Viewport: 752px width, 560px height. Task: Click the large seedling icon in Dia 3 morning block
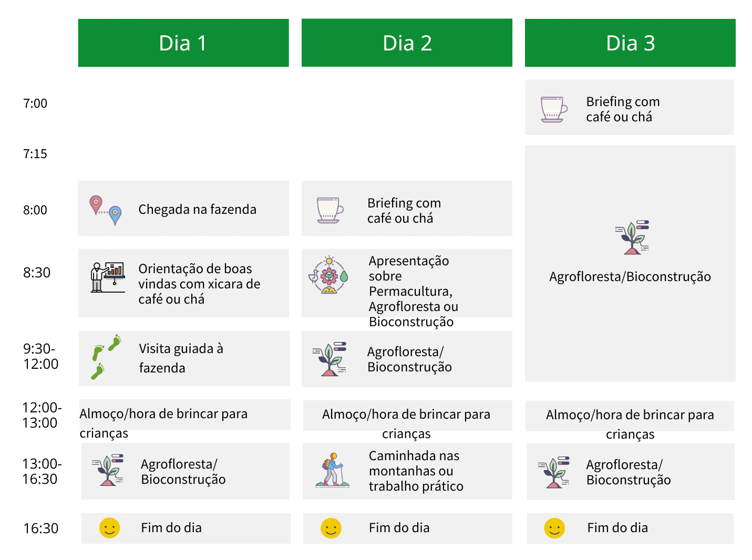(633, 237)
